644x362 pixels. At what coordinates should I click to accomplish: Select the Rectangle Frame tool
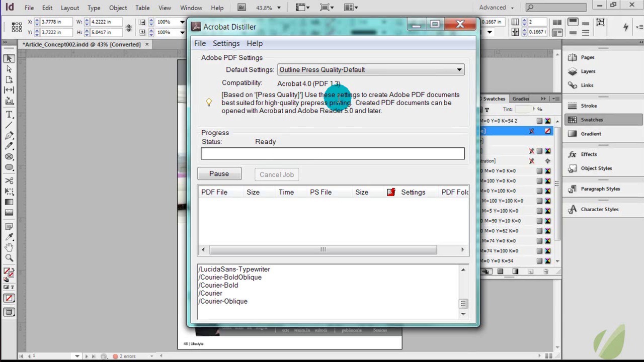(9, 157)
